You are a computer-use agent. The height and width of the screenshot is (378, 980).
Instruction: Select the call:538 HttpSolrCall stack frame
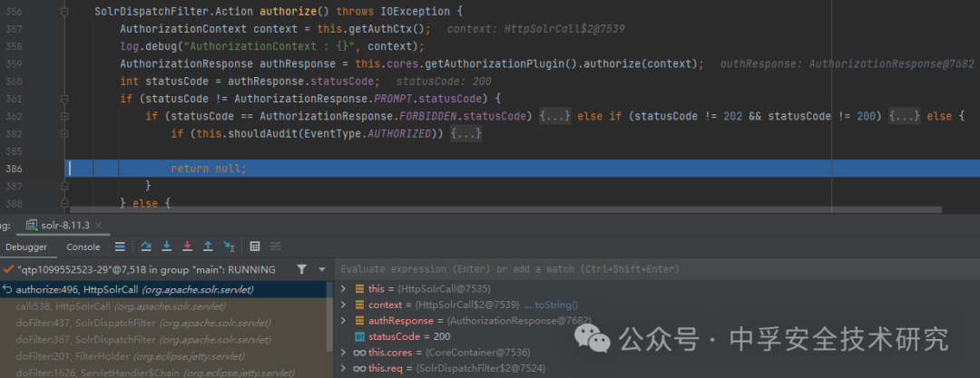point(163,306)
